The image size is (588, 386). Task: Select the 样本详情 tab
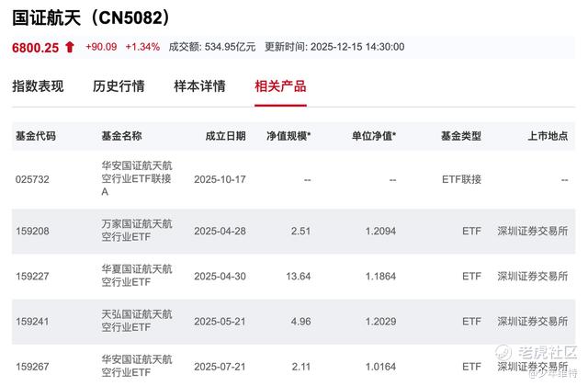(x=199, y=86)
